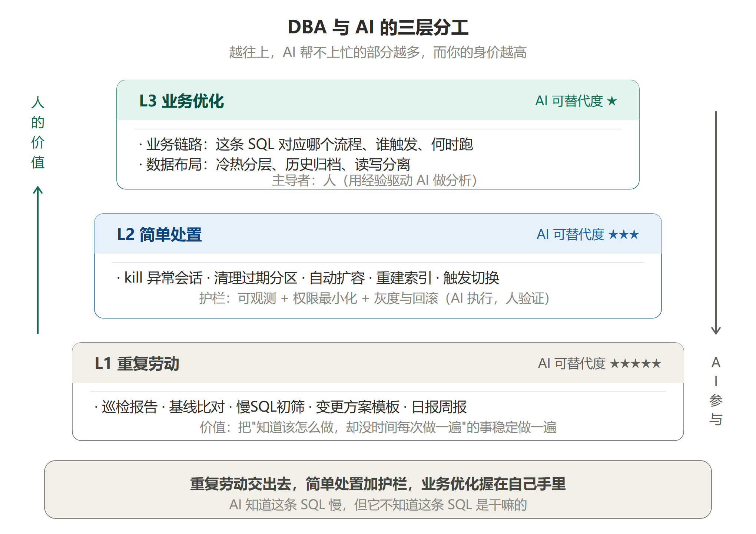Click "AI 可替代度 ★" in the L3 card
Image resolution: width=756 pixels, height=534 pixels.
click(x=576, y=101)
